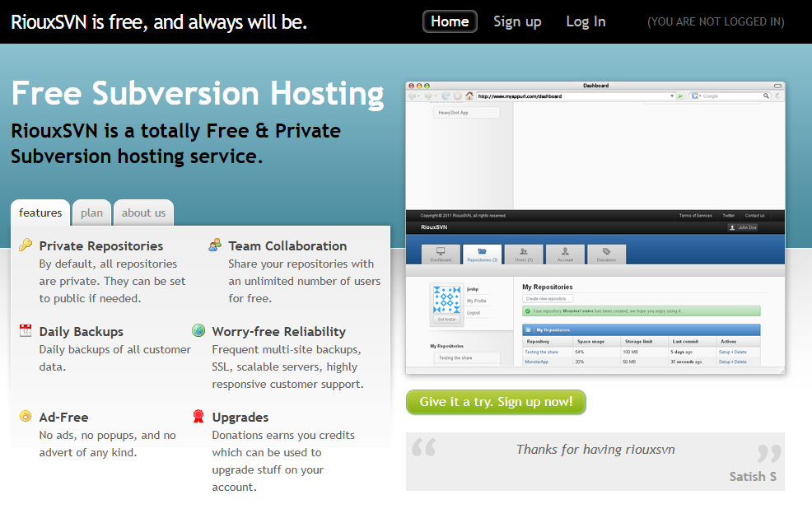Click the Home navigation button
The width and height of the screenshot is (812, 509).
pyautogui.click(x=450, y=21)
